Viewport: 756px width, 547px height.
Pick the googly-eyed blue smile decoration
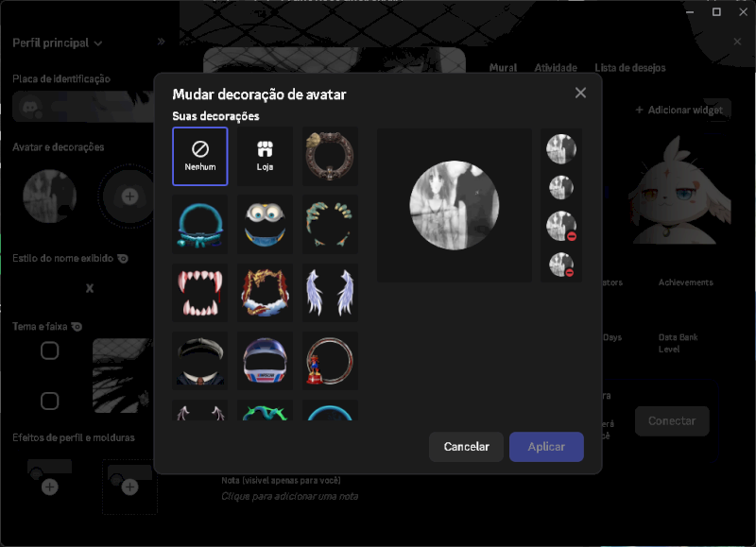[x=265, y=225]
